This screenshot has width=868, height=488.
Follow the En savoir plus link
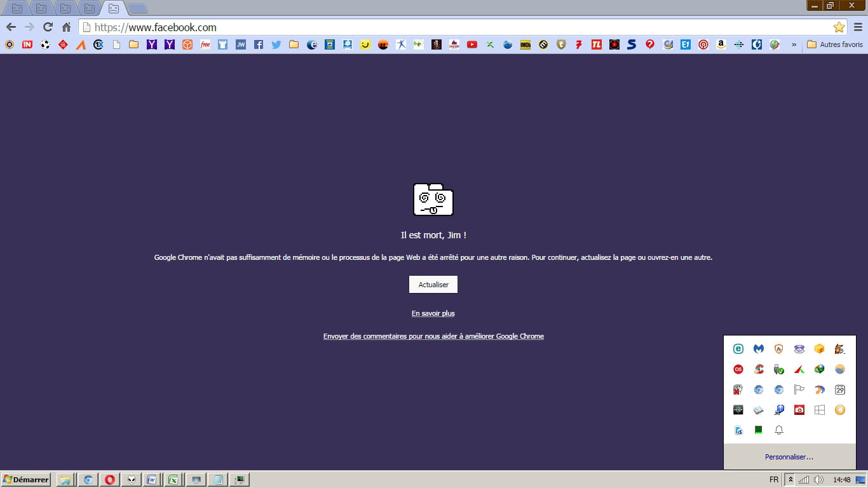click(433, 313)
